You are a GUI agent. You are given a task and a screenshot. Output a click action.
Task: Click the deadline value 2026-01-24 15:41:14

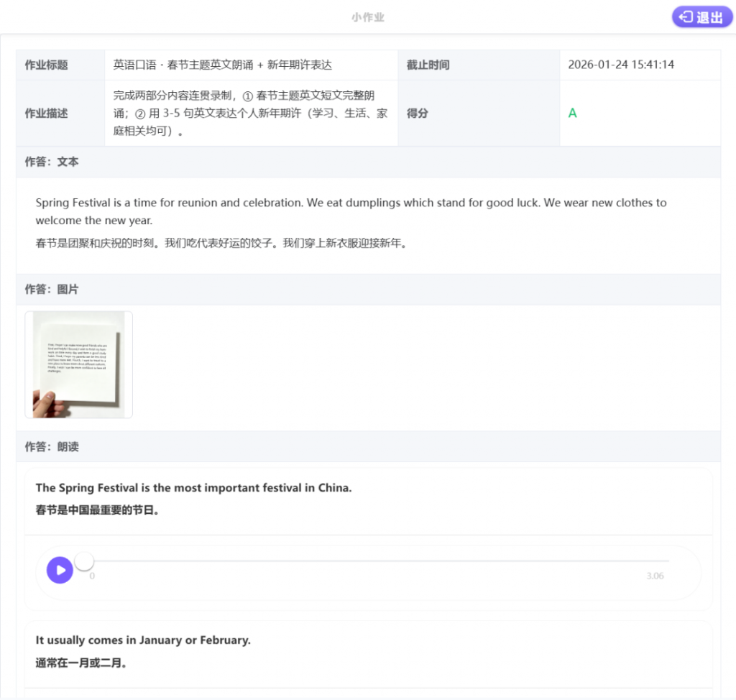pos(621,65)
